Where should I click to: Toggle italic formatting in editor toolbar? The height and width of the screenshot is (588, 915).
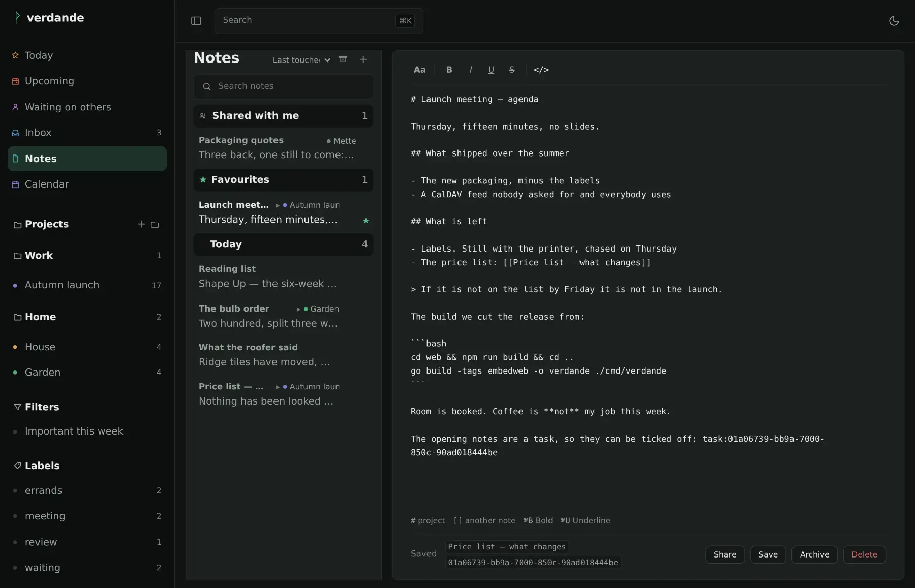click(x=471, y=70)
